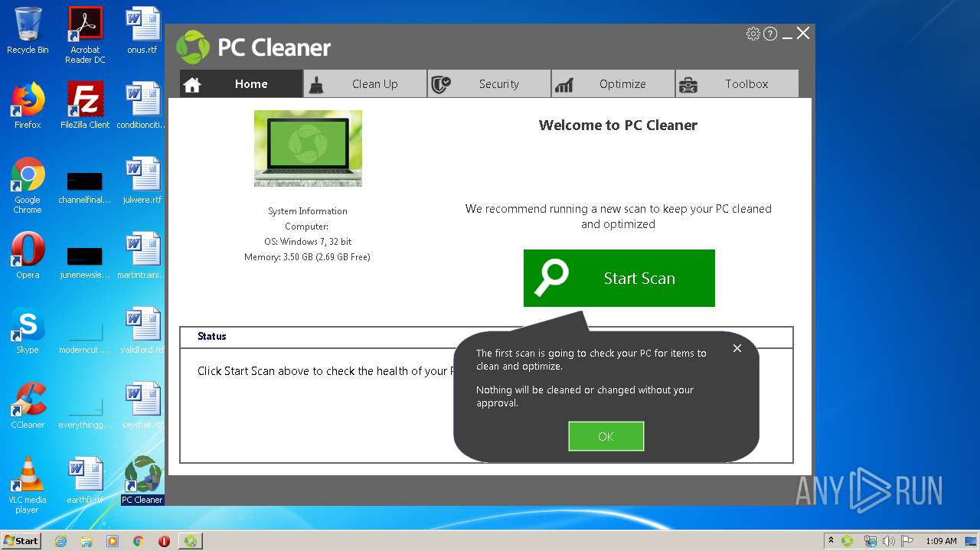Select the conditionciti document on desktop

point(142,106)
